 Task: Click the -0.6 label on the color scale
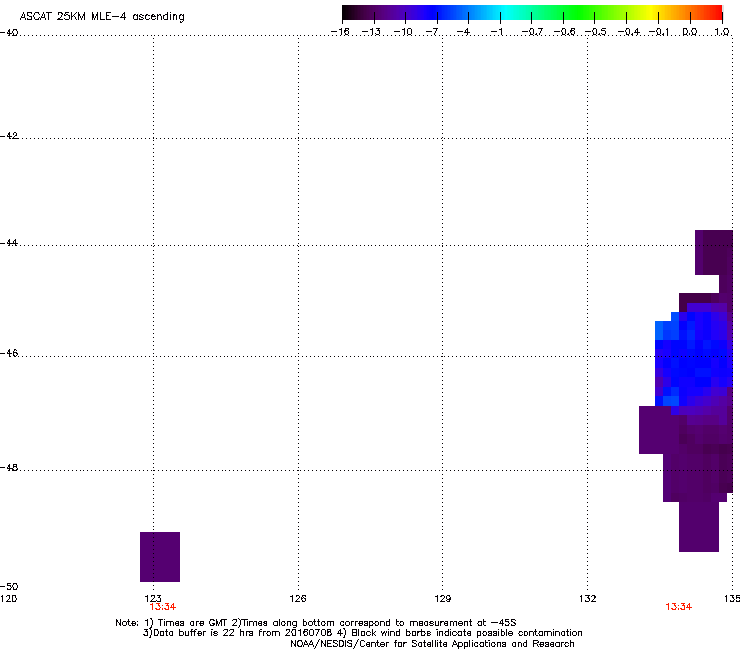point(564,32)
